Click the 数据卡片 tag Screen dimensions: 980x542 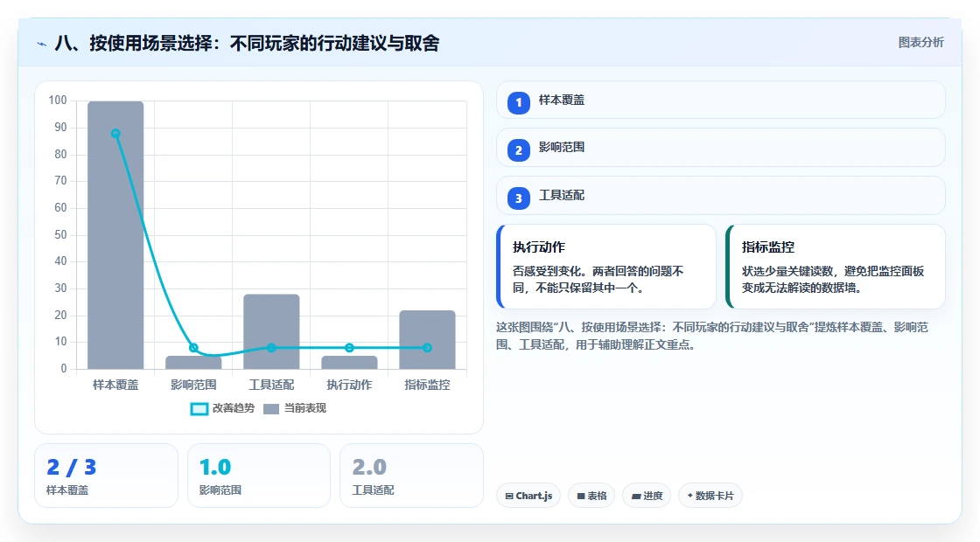[x=710, y=496]
